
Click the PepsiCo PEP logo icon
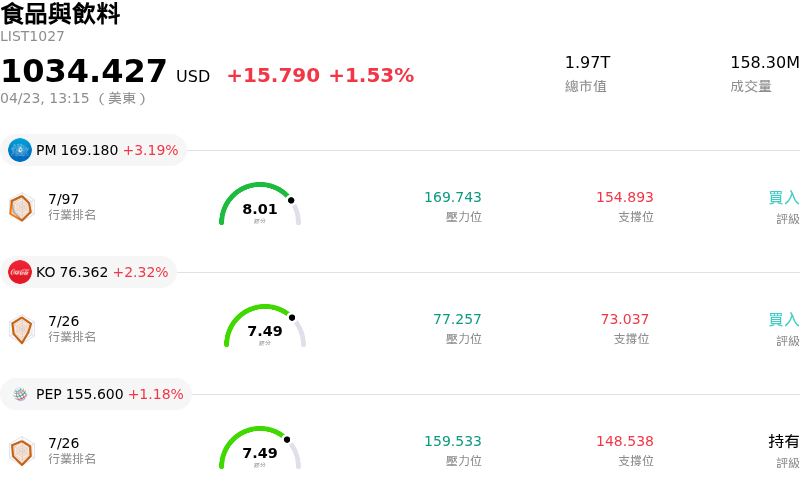coord(20,394)
